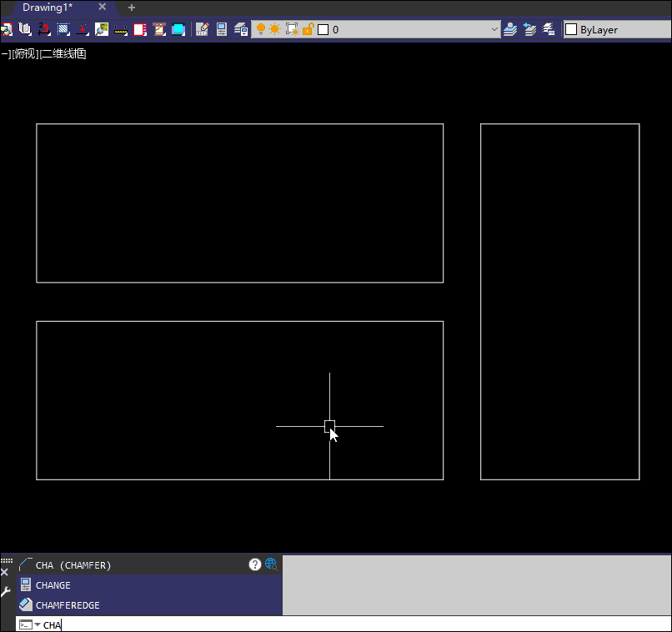Search the web for CHAMFER command
The height and width of the screenshot is (632, 672).
click(271, 564)
